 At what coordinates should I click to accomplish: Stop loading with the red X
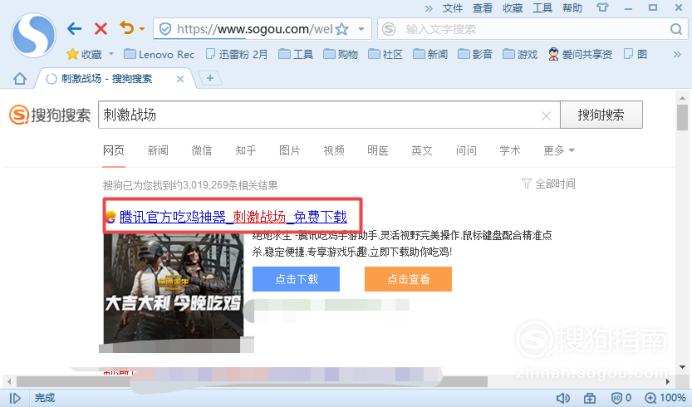tap(101, 29)
